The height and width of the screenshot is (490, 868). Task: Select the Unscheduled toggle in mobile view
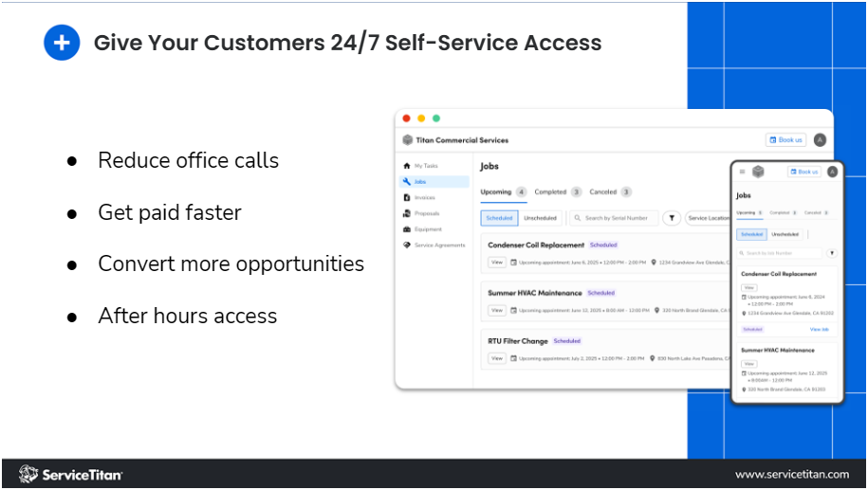click(x=785, y=234)
